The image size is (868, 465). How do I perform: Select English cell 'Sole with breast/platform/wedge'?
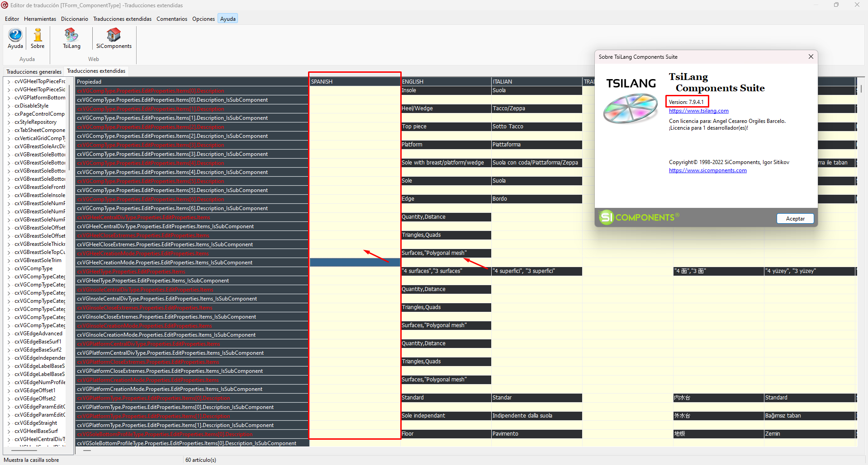(446, 163)
